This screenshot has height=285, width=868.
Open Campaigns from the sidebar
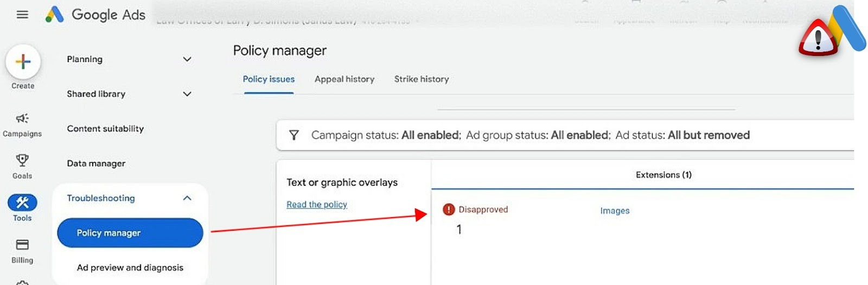(22, 124)
